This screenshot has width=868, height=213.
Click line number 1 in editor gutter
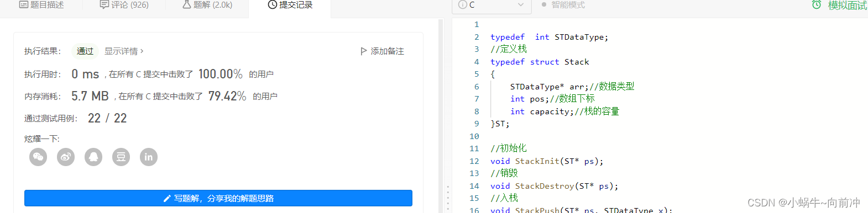(x=477, y=24)
